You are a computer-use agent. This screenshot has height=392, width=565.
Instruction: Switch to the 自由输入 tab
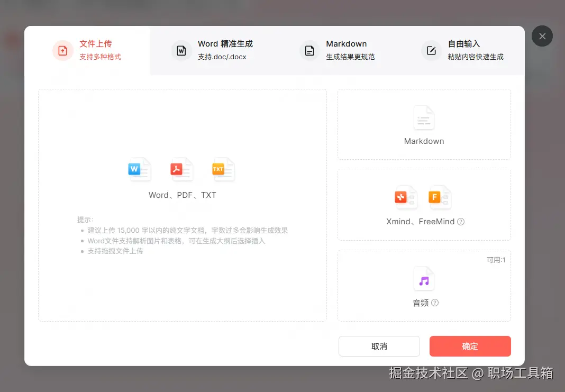pyautogui.click(x=463, y=50)
